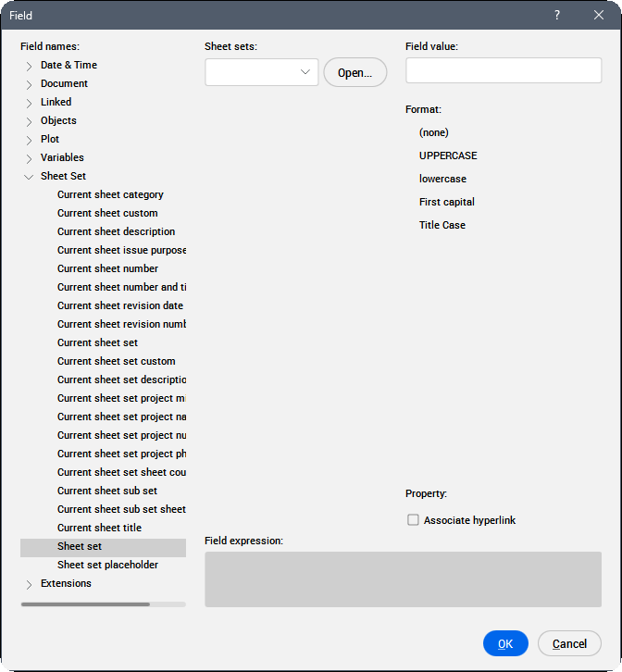Collapse the Sheet Set category
622x672 pixels.
30,177
